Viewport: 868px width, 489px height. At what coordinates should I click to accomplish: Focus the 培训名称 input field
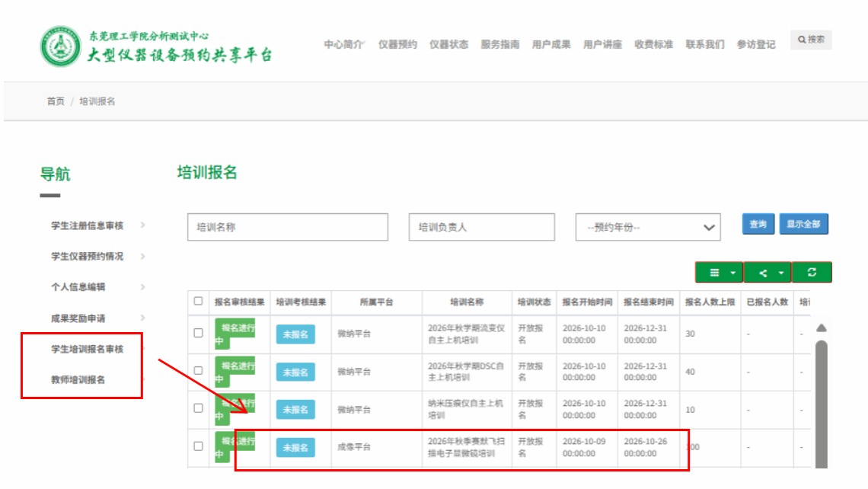(288, 227)
